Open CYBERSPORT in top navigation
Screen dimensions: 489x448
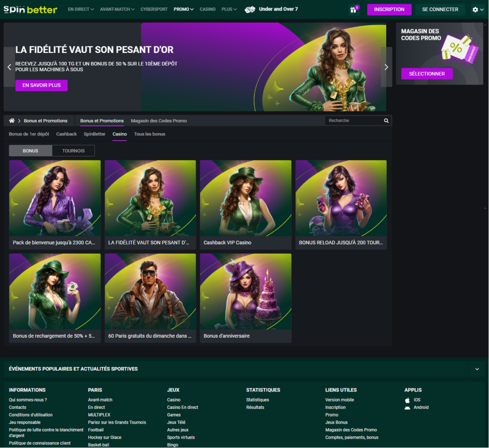[x=154, y=10]
